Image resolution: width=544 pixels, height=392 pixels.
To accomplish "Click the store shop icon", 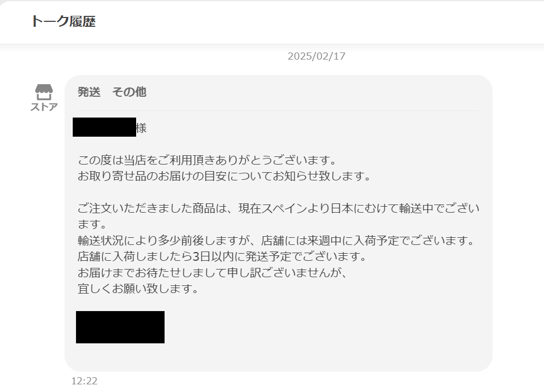I will (x=44, y=92).
